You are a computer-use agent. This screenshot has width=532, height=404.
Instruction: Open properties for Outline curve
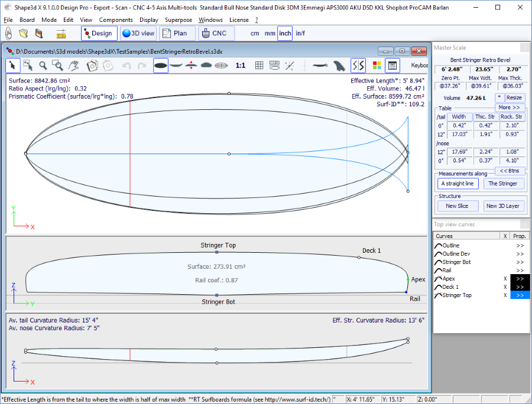coord(520,246)
